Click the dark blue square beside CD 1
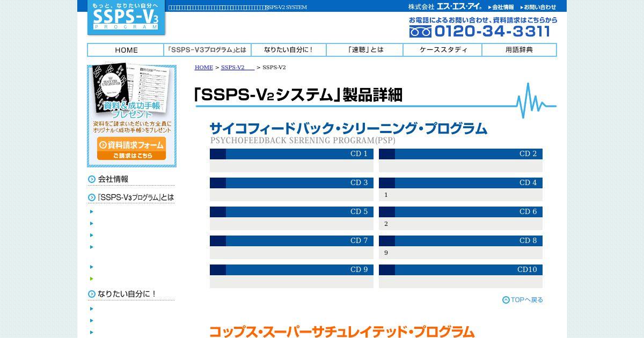 pos(218,154)
